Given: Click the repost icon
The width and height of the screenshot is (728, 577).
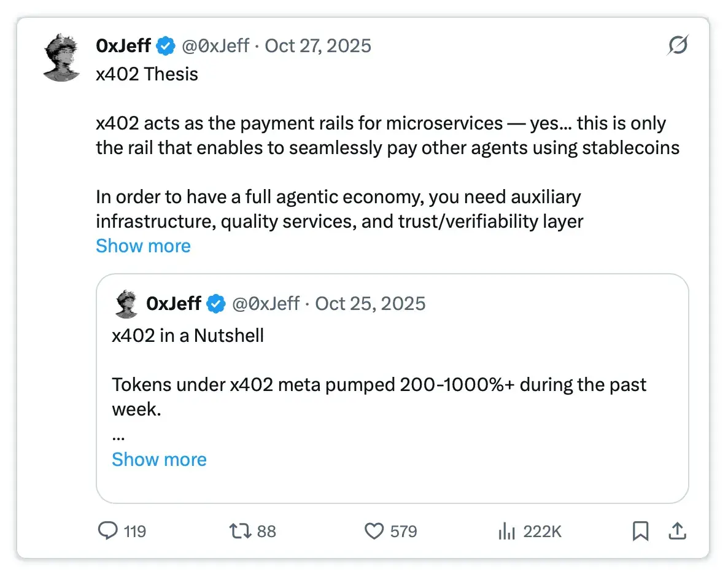Looking at the screenshot, I should pyautogui.click(x=242, y=532).
